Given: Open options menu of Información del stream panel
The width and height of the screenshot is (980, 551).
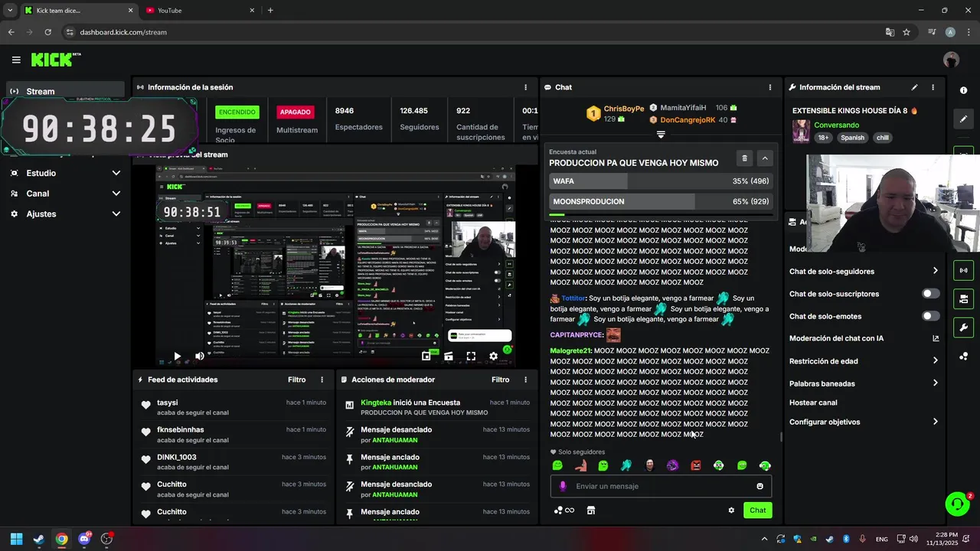Looking at the screenshot, I should click(933, 87).
